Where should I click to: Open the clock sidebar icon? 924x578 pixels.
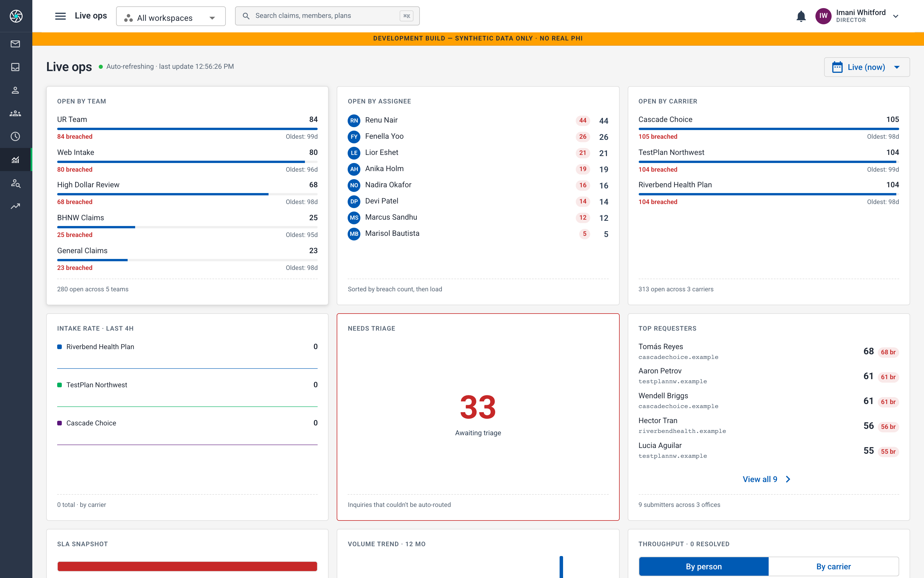pos(15,136)
